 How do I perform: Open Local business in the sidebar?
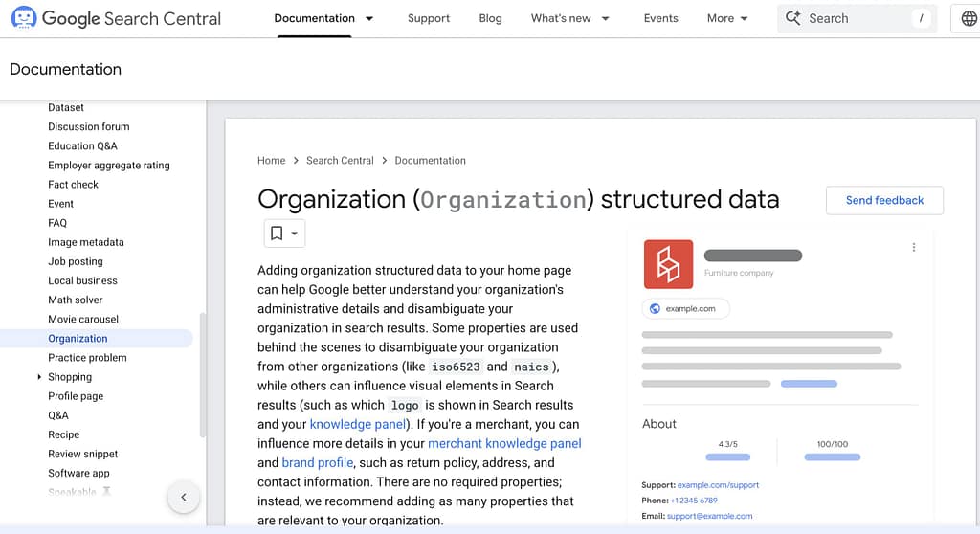[x=82, y=280]
